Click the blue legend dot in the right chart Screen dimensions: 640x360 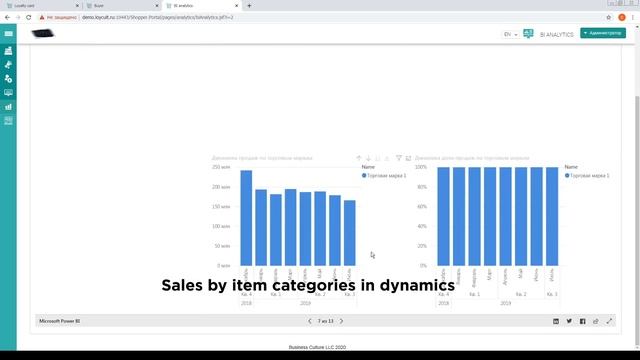tap(567, 176)
